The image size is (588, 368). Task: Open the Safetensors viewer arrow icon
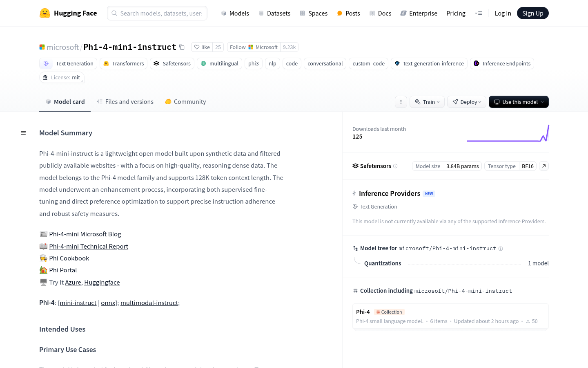(544, 166)
